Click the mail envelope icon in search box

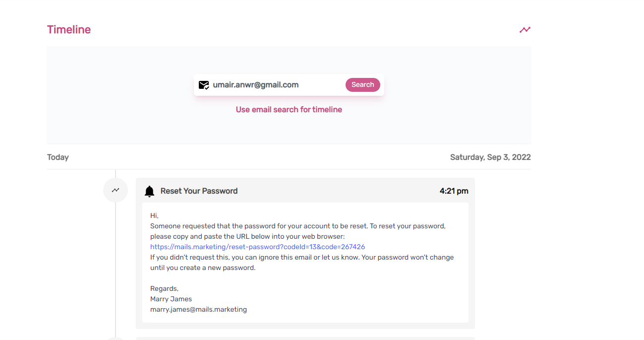point(204,85)
